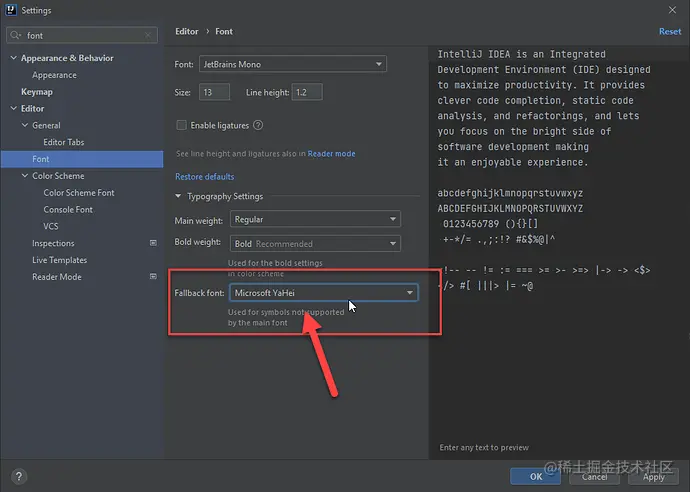This screenshot has width=690, height=492.
Task: Open the Bold weight dropdown
Action: [x=315, y=243]
